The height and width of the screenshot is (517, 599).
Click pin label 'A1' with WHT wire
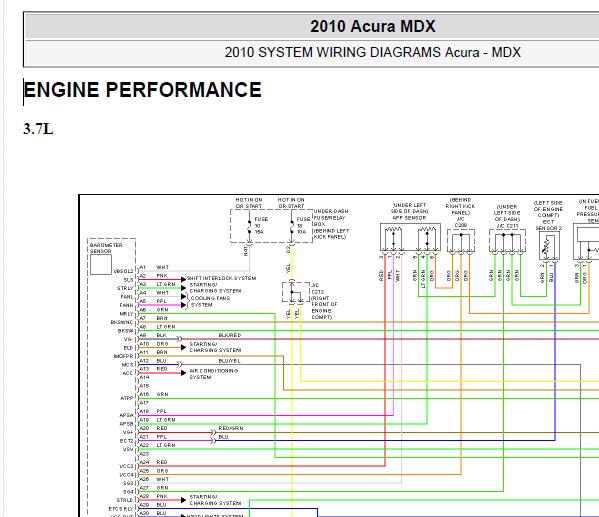point(142,267)
